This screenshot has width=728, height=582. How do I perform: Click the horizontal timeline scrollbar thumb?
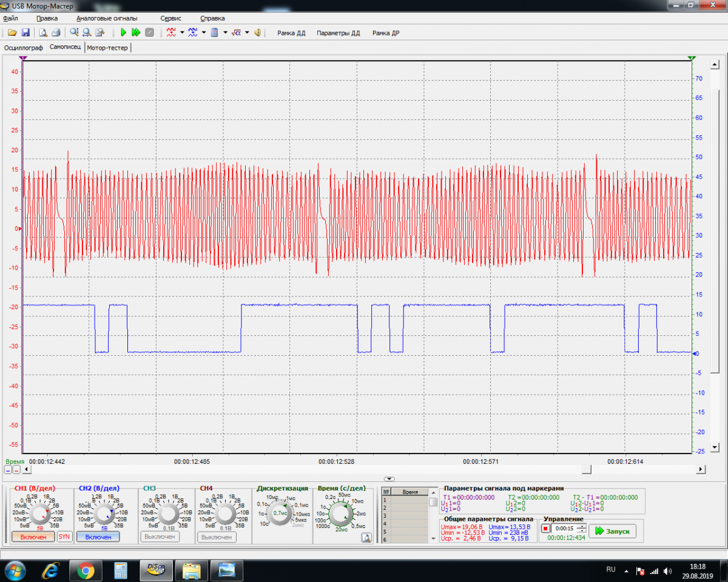coord(586,469)
